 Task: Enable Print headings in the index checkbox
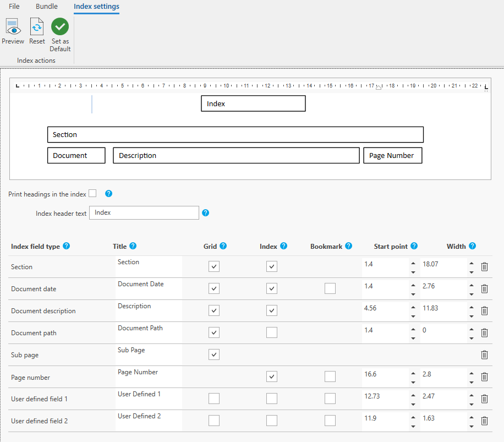click(92, 193)
